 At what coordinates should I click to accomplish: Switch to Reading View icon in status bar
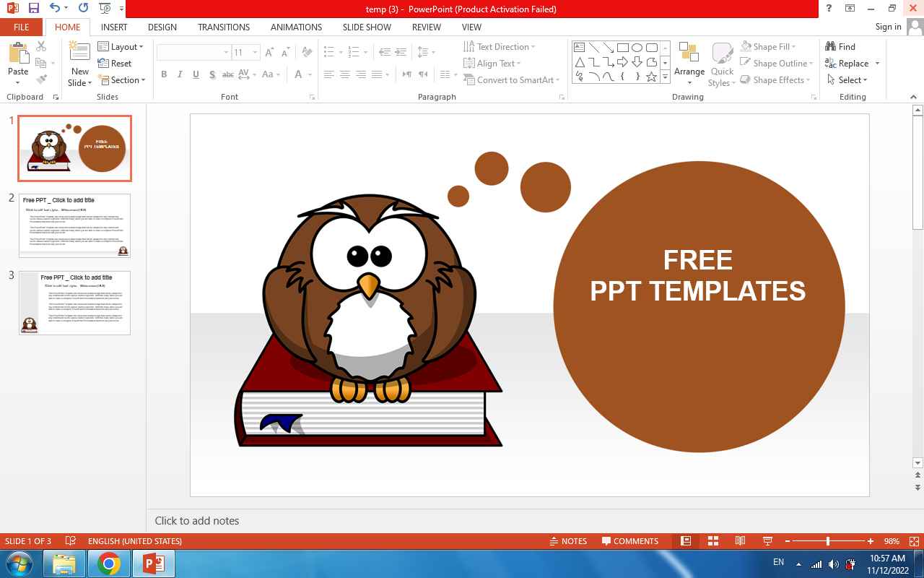pos(740,541)
